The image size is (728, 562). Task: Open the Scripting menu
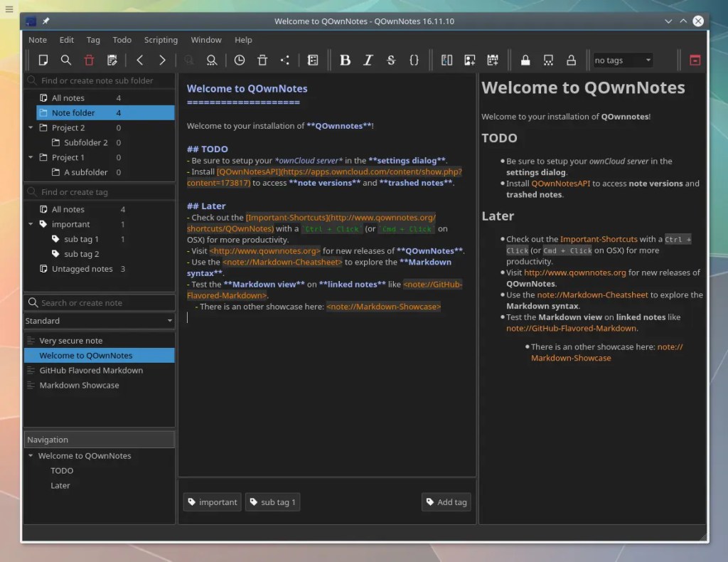[x=161, y=40]
